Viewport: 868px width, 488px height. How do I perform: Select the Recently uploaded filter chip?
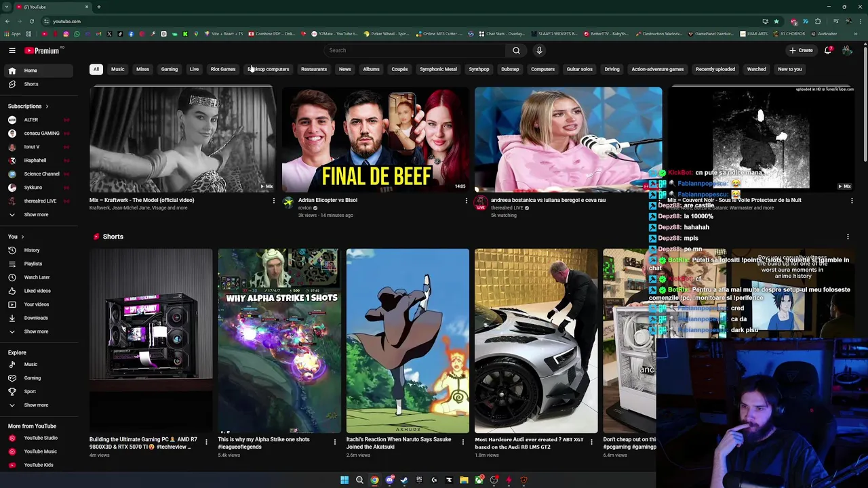click(715, 69)
